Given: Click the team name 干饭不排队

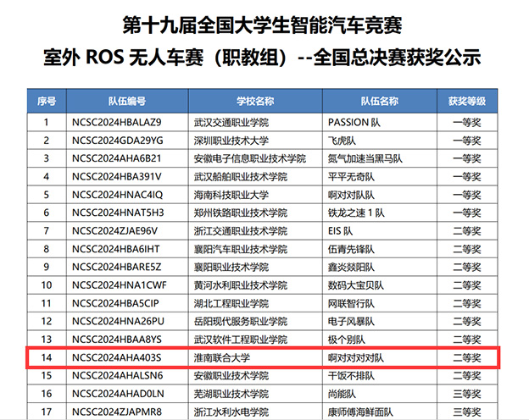Looking at the screenshot, I should [x=352, y=375].
